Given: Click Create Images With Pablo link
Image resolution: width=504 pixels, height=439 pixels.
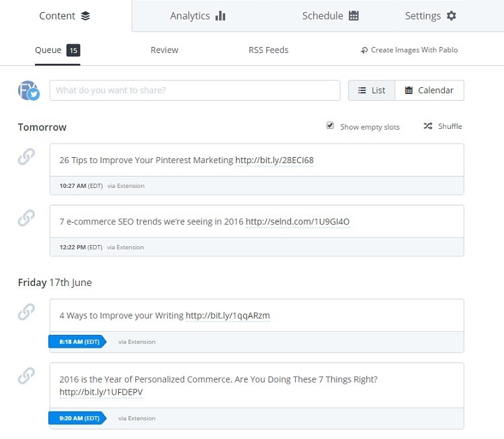Looking at the screenshot, I should (x=409, y=50).
